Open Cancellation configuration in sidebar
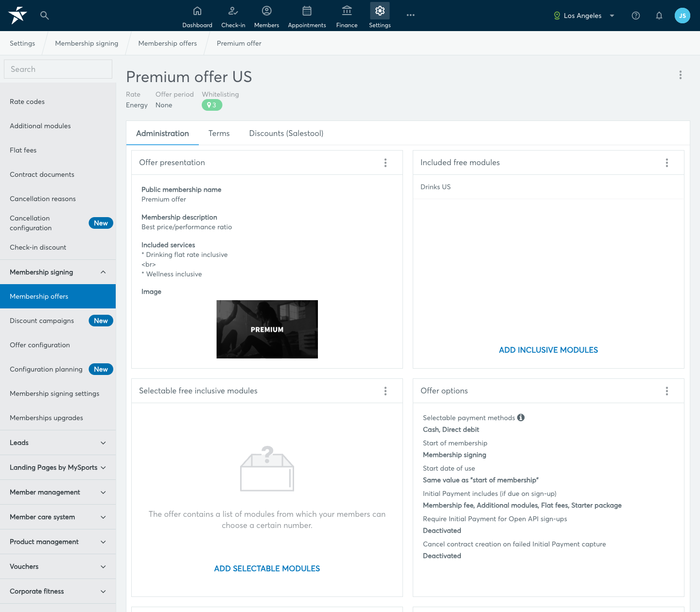The image size is (700, 612). click(x=58, y=223)
